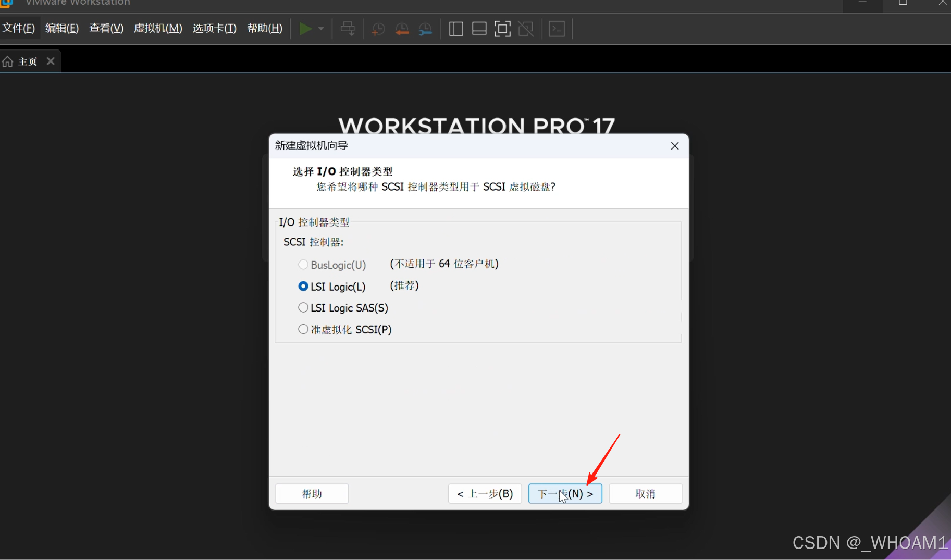The image size is (951, 560).
Task: Close the 新建虚拟机向导 dialog
Action: tap(675, 146)
